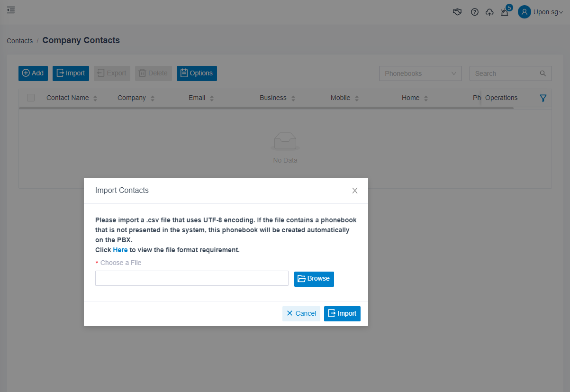Click the cloud upload icon

click(x=489, y=12)
